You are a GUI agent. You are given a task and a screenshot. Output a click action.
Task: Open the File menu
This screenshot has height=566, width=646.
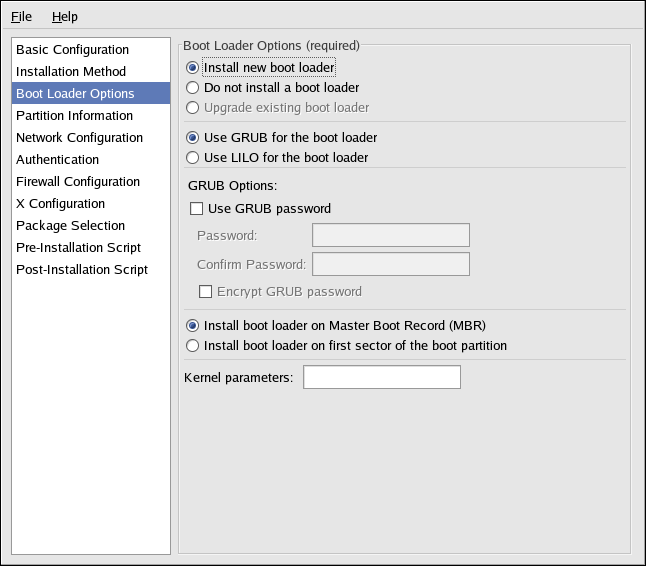(21, 17)
